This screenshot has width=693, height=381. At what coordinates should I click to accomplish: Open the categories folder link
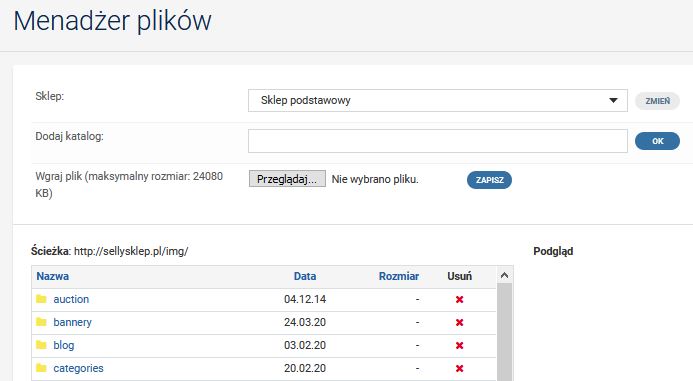(78, 368)
